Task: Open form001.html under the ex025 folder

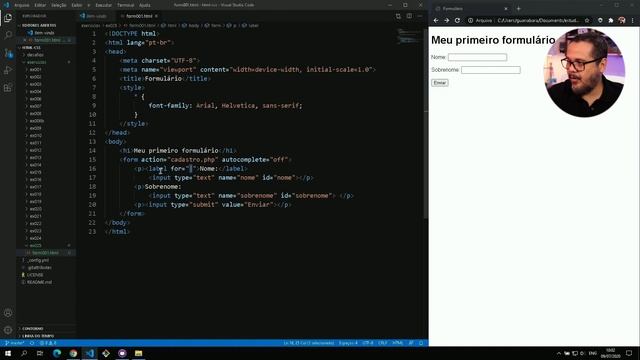Action: point(45,253)
